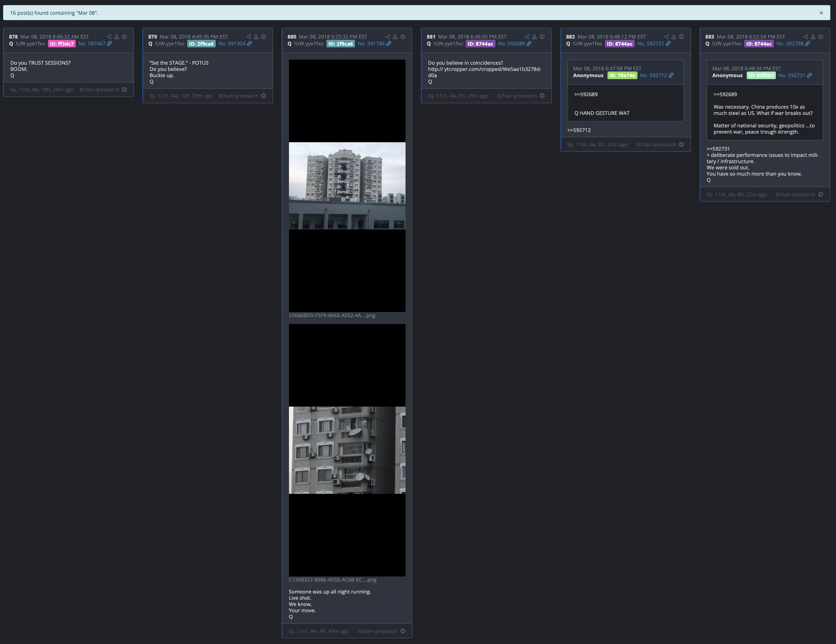Image resolution: width=836 pixels, height=644 pixels.
Task: Click chain-link icon next to No. 587467
Action: pyautogui.click(x=109, y=44)
